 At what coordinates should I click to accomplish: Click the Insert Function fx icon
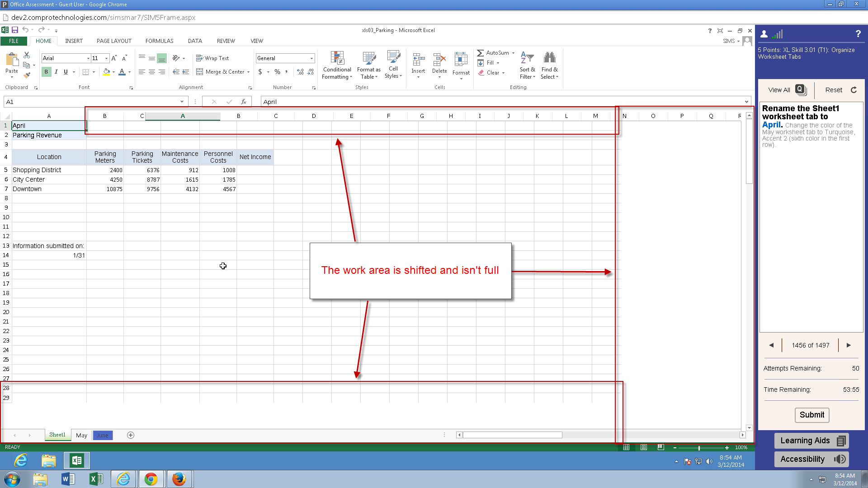244,102
